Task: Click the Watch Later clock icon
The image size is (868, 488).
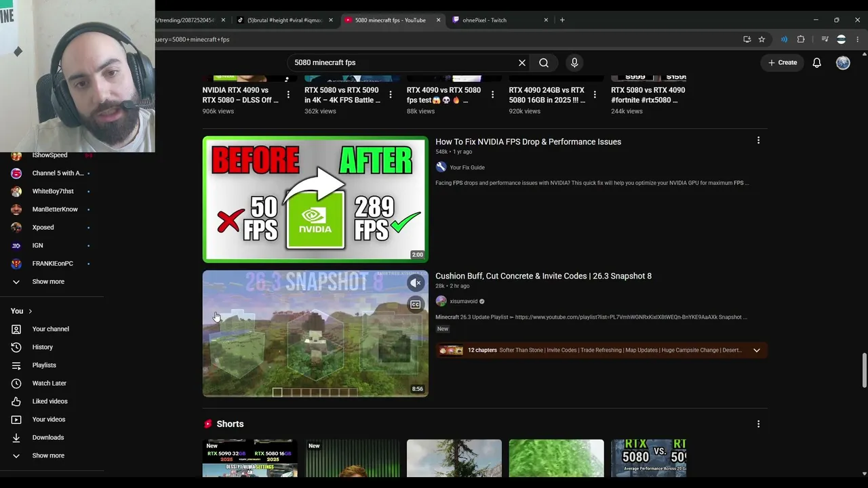Action: (16, 383)
